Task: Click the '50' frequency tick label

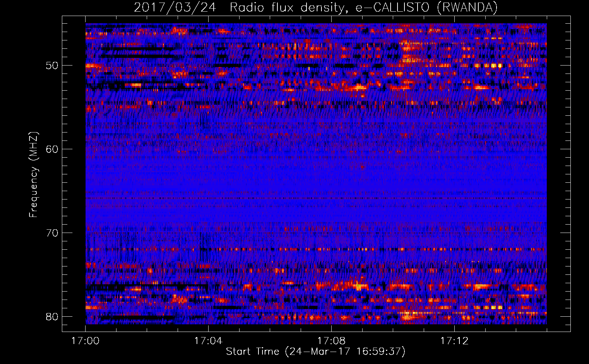Action: coord(52,66)
